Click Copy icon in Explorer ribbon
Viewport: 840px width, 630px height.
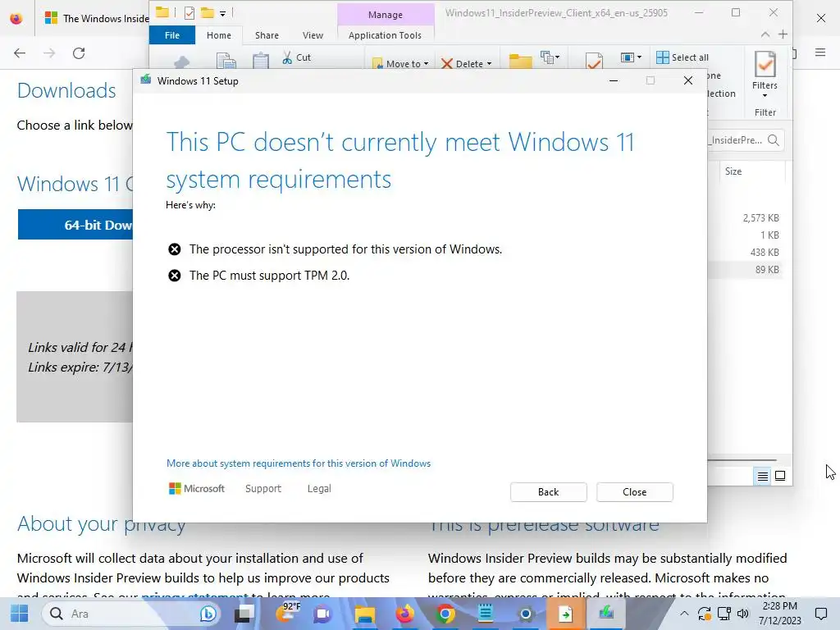pos(226,61)
